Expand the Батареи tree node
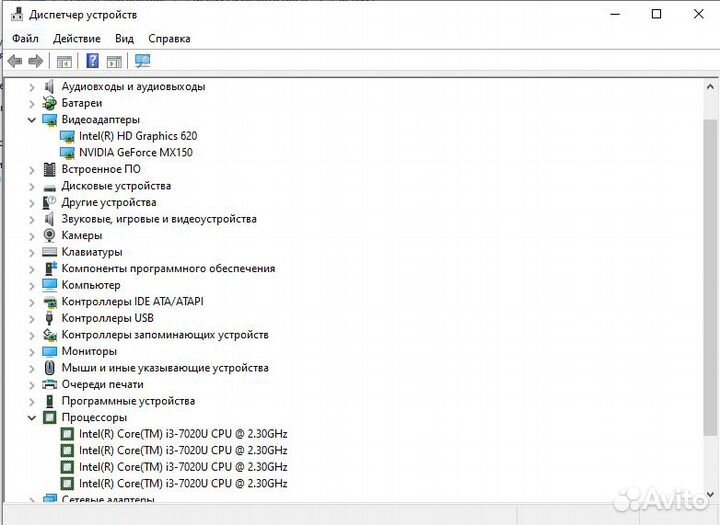The height and width of the screenshot is (525, 720). [x=32, y=104]
